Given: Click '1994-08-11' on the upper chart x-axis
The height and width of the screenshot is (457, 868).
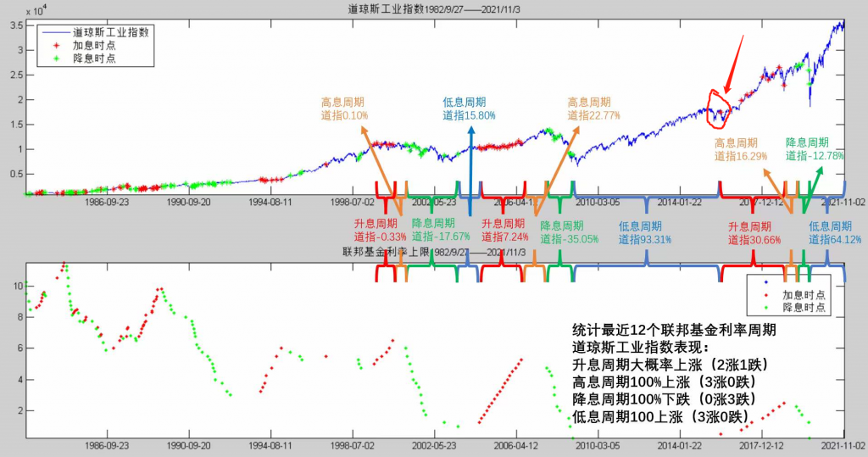Looking at the screenshot, I should click(270, 202).
